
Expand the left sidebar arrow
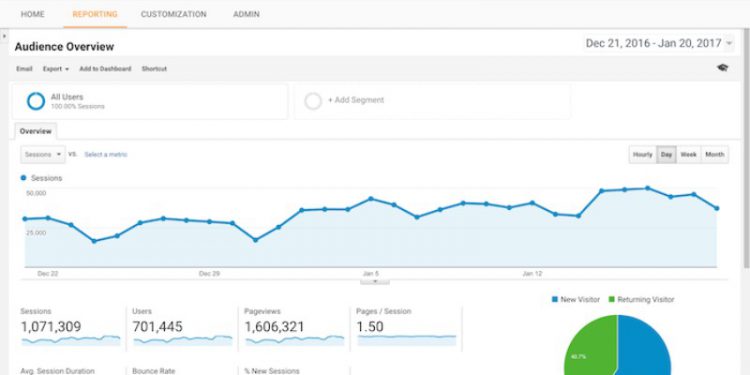[x=4, y=36]
